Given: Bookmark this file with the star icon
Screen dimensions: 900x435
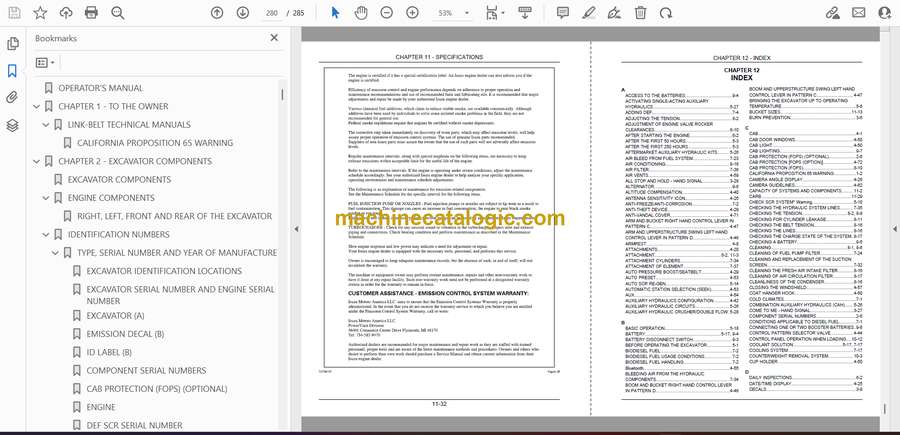Looking at the screenshot, I should click(x=40, y=13).
